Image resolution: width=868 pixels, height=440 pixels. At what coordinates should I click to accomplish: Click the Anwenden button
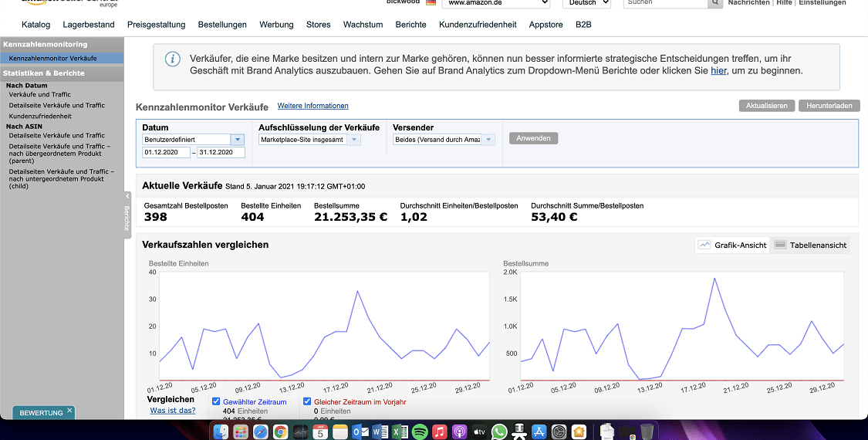[x=533, y=138]
